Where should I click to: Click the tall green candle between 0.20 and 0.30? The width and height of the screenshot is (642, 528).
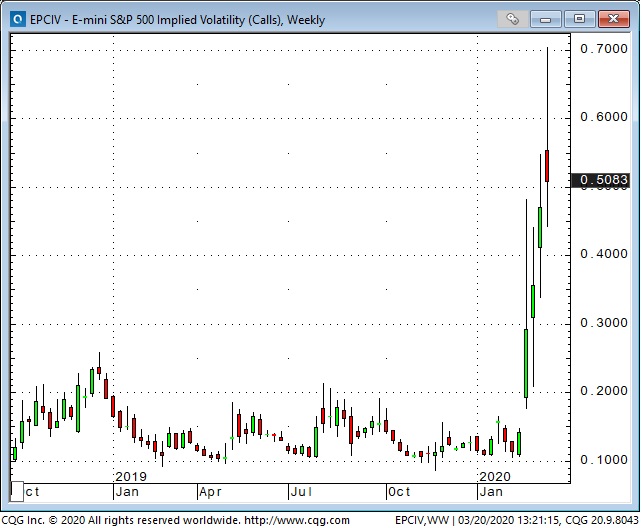pos(526,363)
